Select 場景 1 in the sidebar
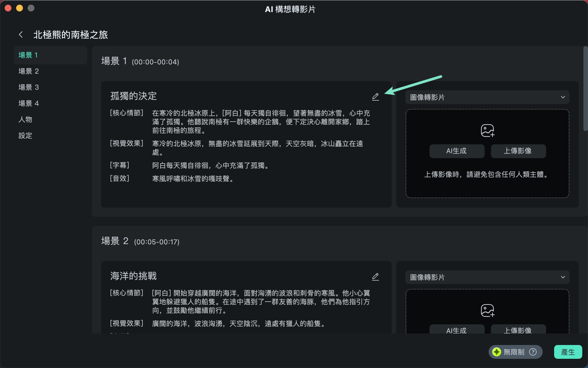 (50, 55)
